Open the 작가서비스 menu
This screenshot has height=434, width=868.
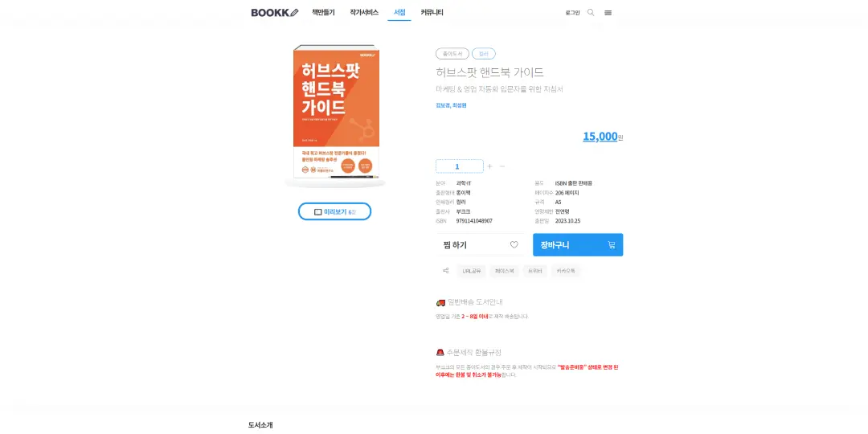(x=364, y=12)
